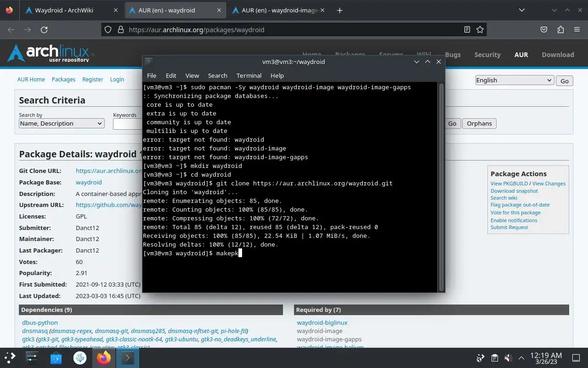Click the Orphans button
Screen dimensions: 588x368
479,123
